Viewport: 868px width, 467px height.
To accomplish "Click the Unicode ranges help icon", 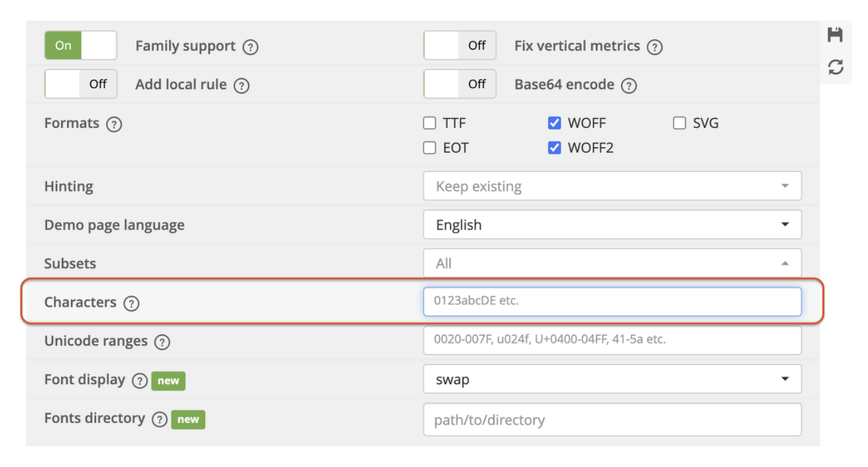I will (162, 342).
